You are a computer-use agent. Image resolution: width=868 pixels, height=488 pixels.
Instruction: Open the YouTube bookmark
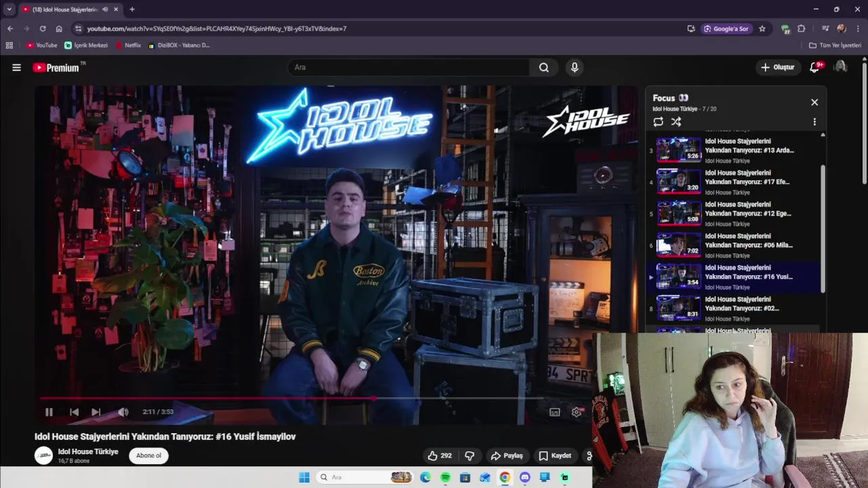(x=42, y=45)
